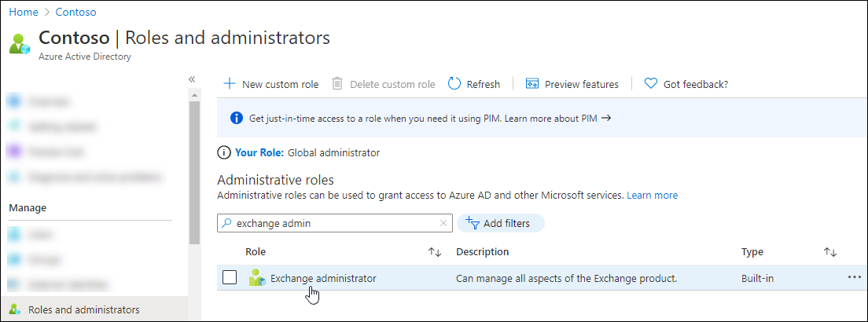Collapse the left sidebar using the double chevron
Viewport: 868px width, 322px height.
click(x=192, y=79)
